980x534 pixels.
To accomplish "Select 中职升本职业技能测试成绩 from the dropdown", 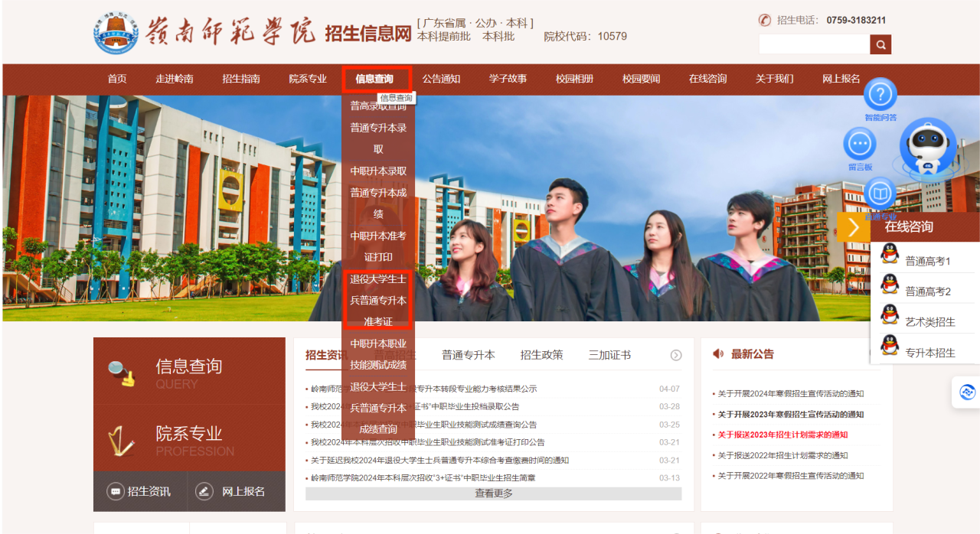I will point(378,354).
